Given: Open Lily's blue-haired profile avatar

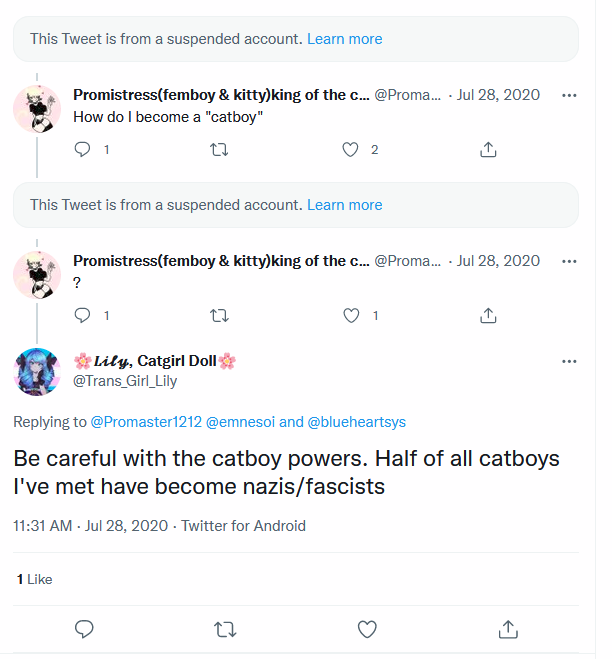Looking at the screenshot, I should click(x=37, y=372).
